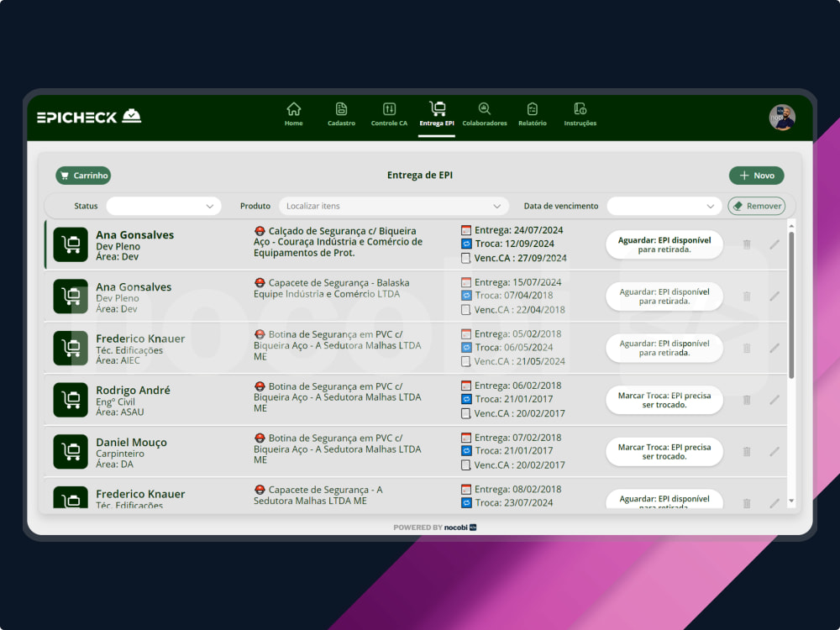840x630 pixels.
Task: Open the Instruções tab
Action: pyautogui.click(x=580, y=114)
